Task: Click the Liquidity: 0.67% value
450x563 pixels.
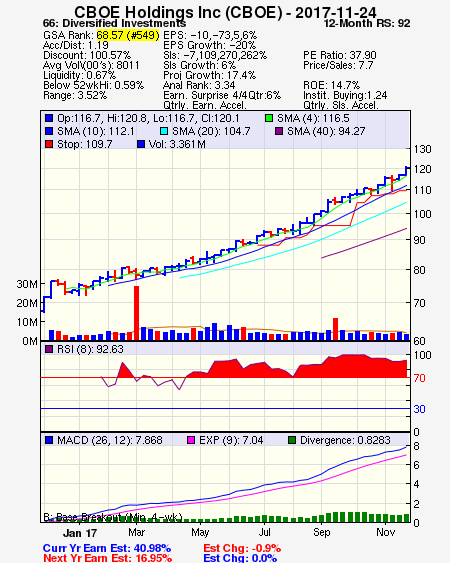Action: pos(79,75)
